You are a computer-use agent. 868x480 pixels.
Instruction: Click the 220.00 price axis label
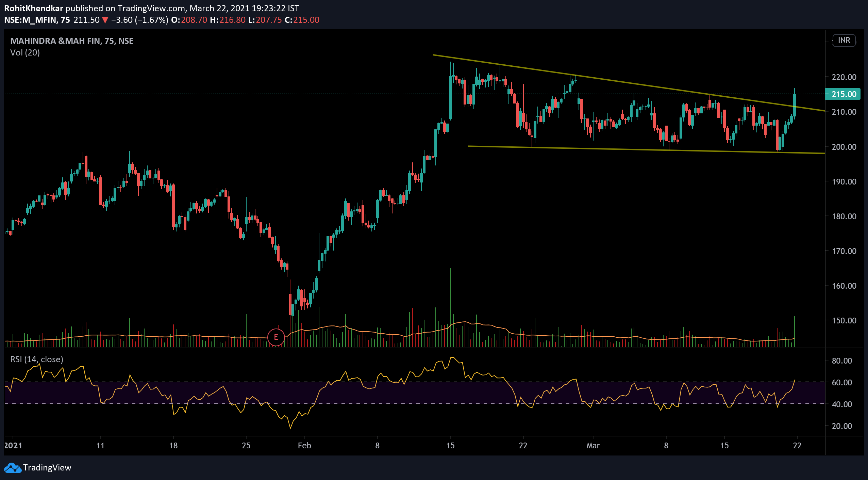(x=844, y=77)
